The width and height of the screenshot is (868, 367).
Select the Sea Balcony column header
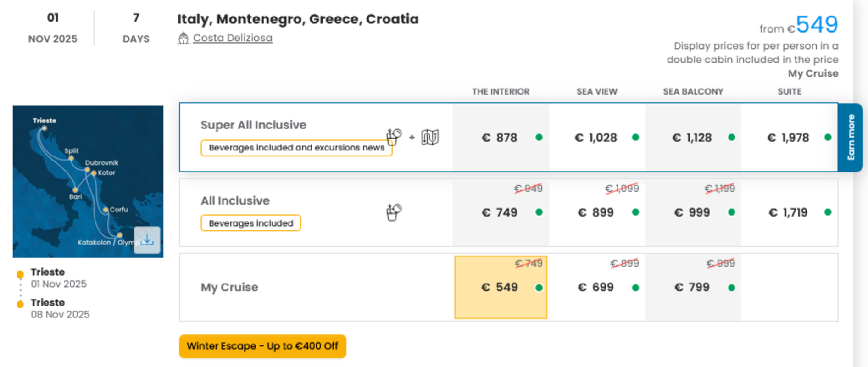[693, 92]
